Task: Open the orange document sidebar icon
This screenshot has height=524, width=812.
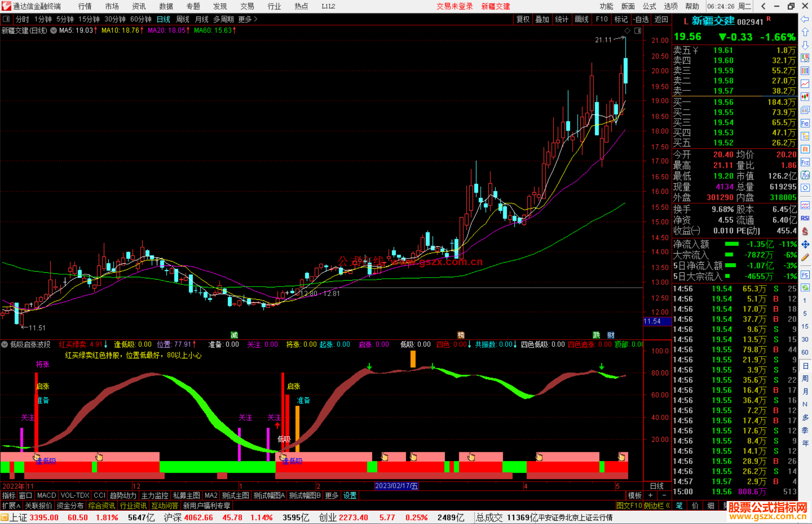Action: point(805,149)
